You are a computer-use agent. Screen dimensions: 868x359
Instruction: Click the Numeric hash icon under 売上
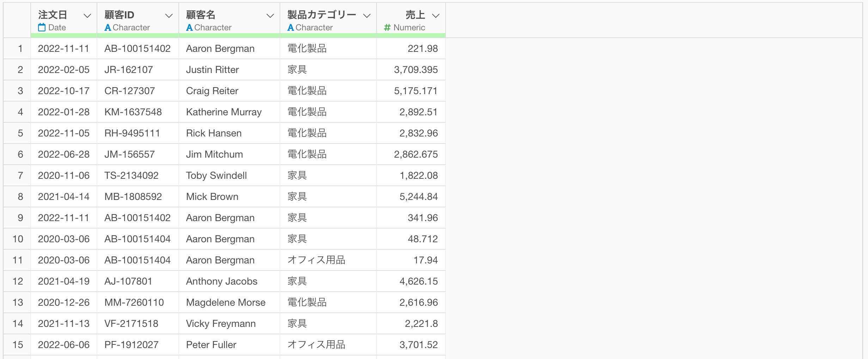tap(387, 28)
